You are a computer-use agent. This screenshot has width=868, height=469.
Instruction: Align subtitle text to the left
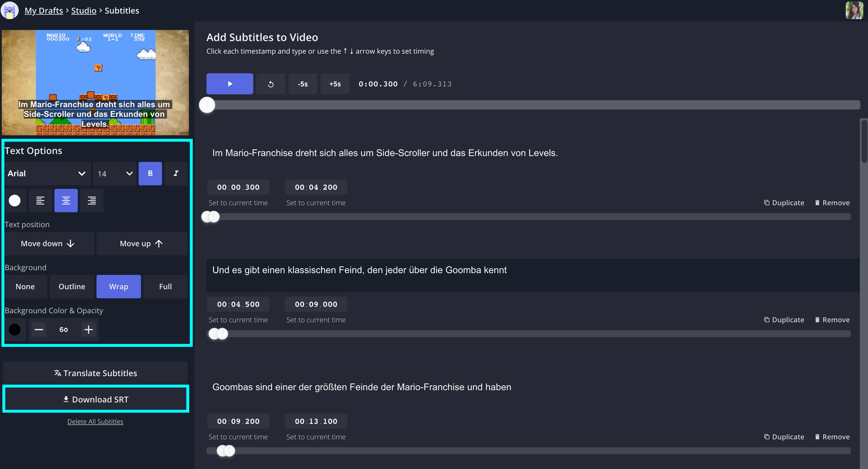[40, 201]
